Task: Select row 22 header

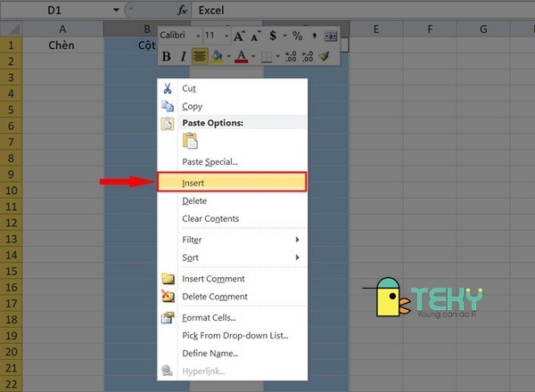Action: [x=11, y=384]
